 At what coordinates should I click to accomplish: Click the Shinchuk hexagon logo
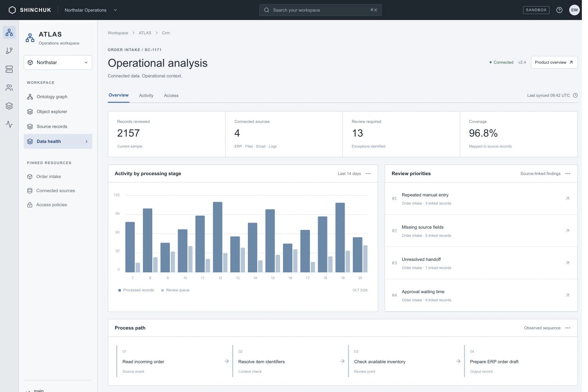pyautogui.click(x=12, y=10)
